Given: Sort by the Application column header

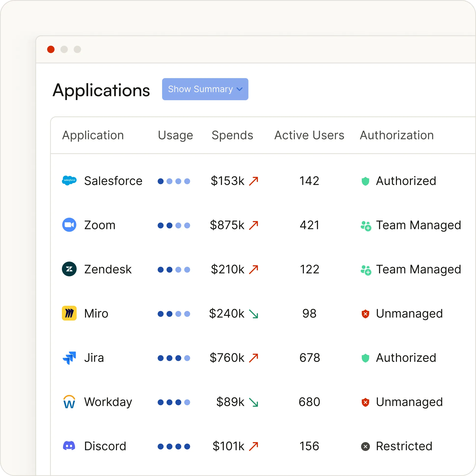Looking at the screenshot, I should (x=93, y=135).
